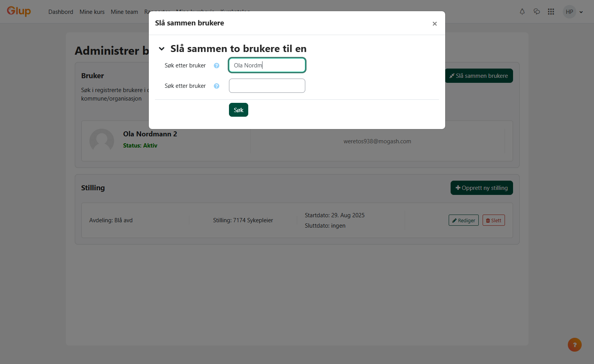Screen dimensions: 594x364
Task: Click the Bruker section heading
Action: 93,75
